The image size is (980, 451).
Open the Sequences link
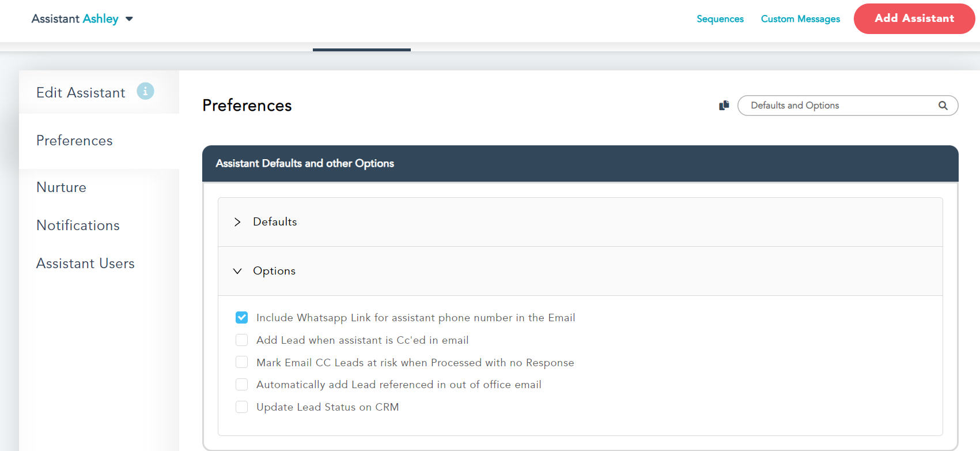click(720, 19)
